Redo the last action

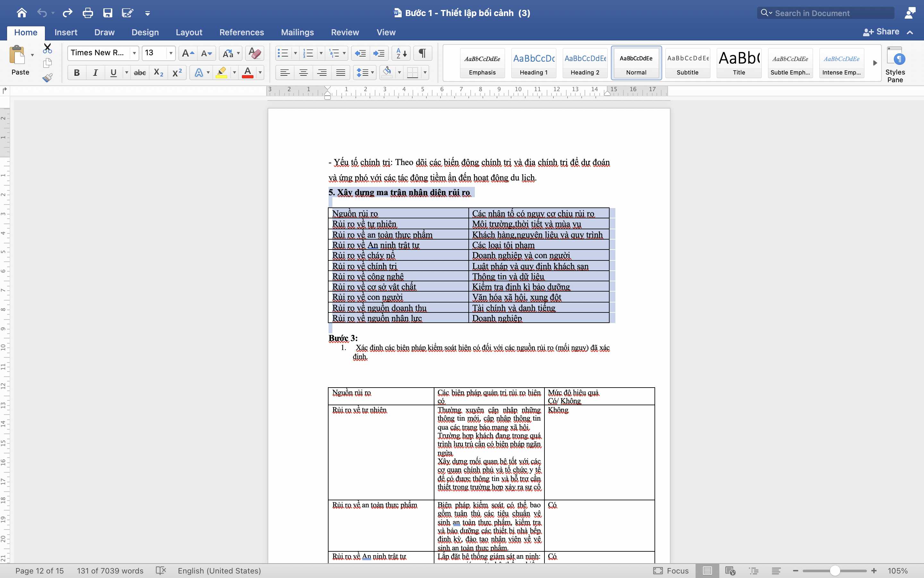[68, 13]
